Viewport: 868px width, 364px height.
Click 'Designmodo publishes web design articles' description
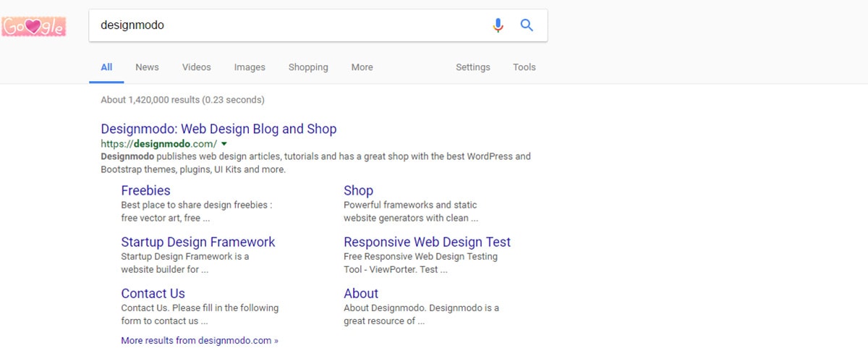pos(315,163)
